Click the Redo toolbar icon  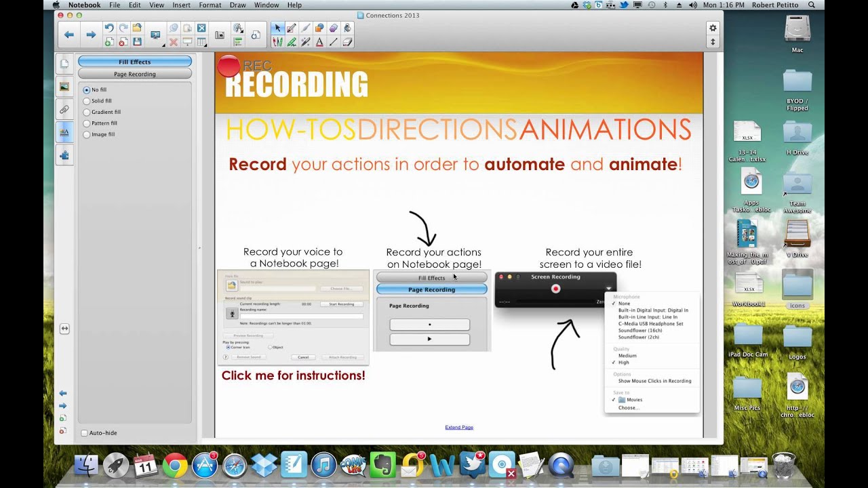tap(123, 28)
